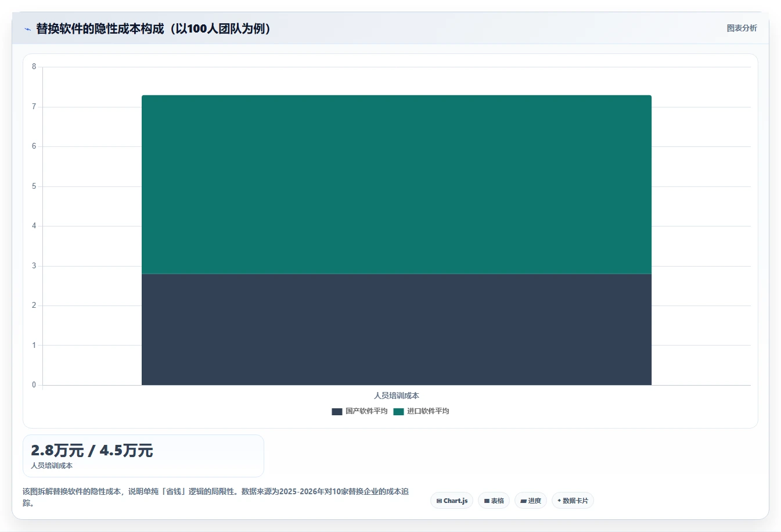Click the y-axis value 3

click(34, 266)
